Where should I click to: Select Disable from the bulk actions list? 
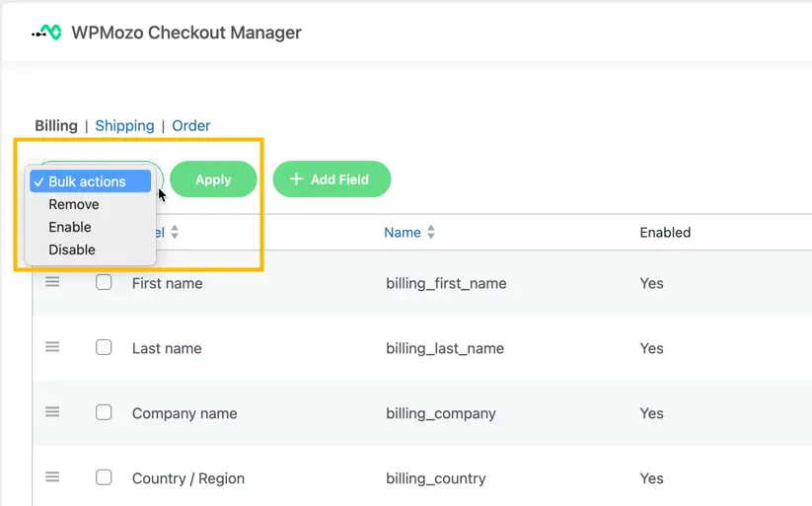point(72,250)
